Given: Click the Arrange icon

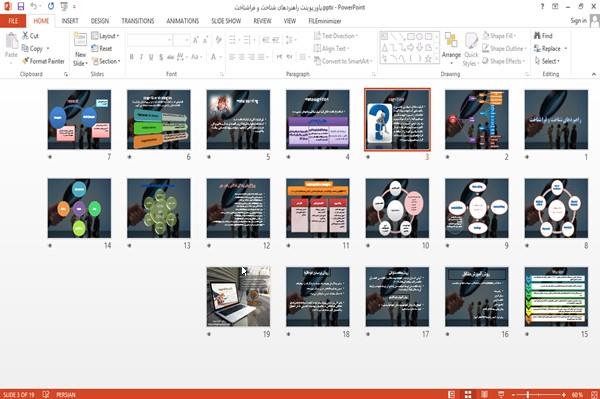Looking at the screenshot, I should point(451,40).
